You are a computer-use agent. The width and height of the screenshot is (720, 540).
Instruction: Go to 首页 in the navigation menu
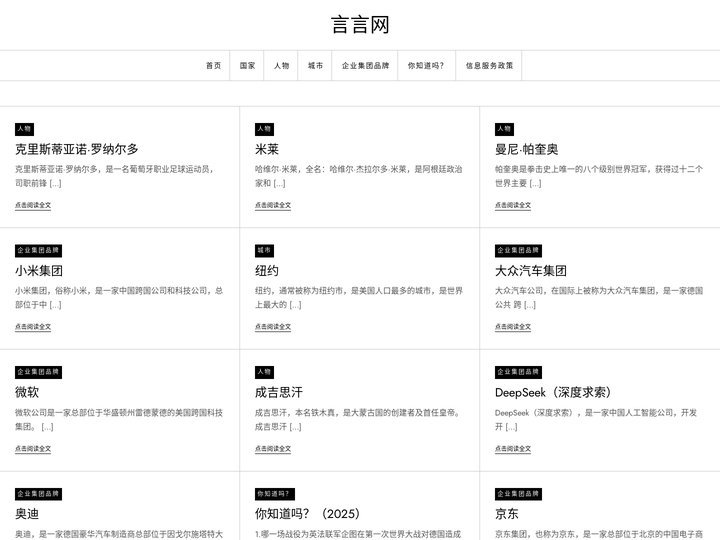(213, 66)
